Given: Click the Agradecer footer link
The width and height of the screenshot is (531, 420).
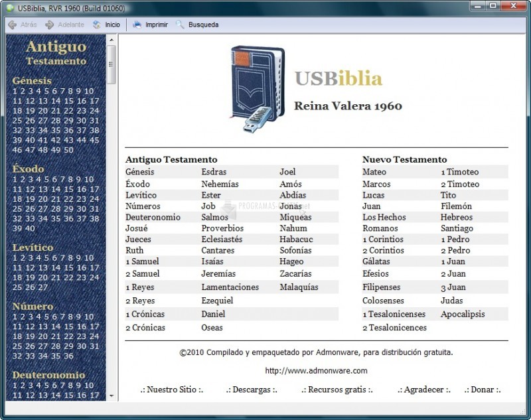Looking at the screenshot, I should point(424,389).
